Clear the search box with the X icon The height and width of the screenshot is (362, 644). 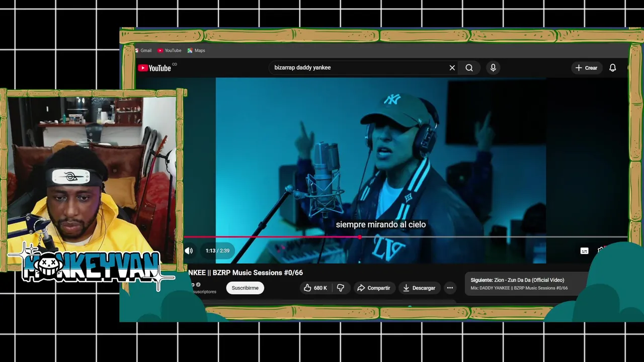tap(452, 68)
